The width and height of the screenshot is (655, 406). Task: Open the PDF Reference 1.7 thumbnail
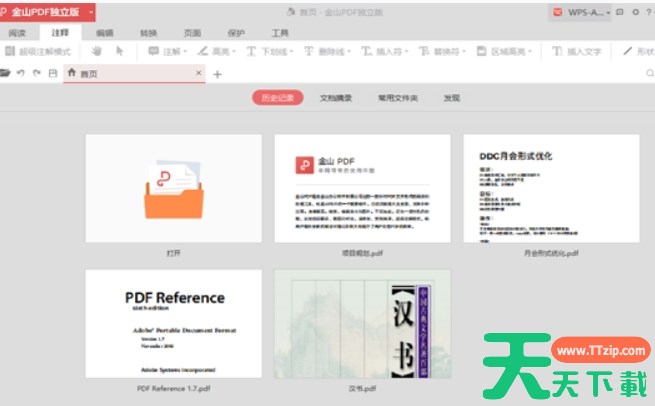coord(174,323)
